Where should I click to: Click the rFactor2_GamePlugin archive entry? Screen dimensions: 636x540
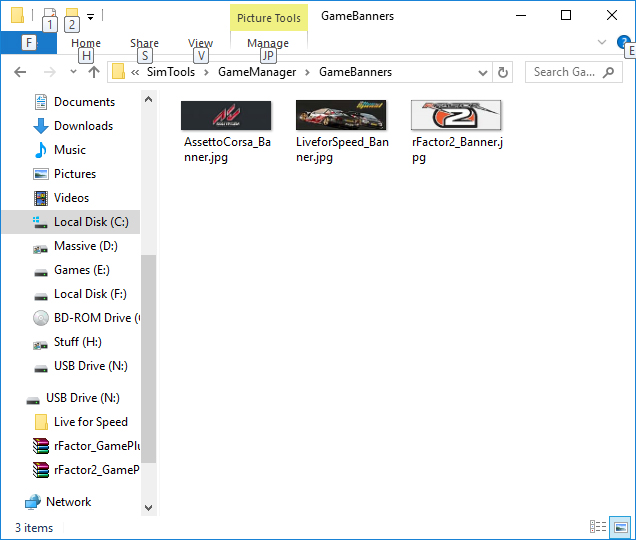pyautogui.click(x=97, y=469)
